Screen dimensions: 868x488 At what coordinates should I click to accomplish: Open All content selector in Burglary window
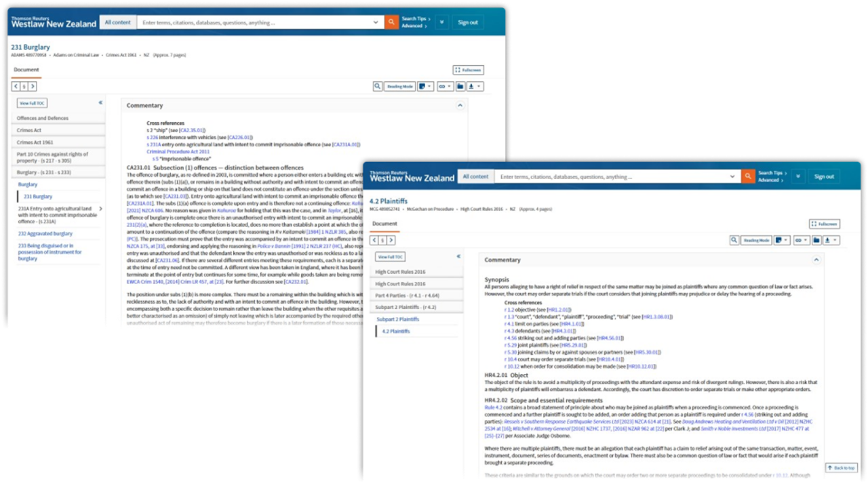117,22
